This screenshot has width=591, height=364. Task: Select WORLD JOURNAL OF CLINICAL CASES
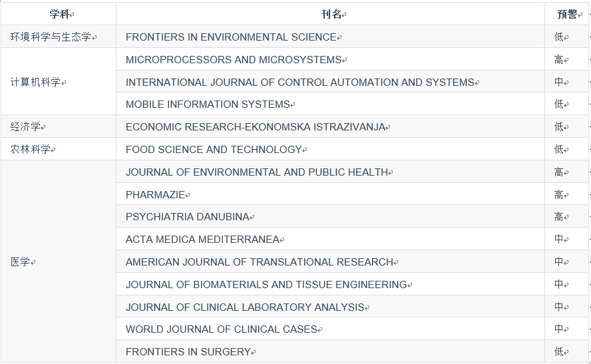coord(221,329)
